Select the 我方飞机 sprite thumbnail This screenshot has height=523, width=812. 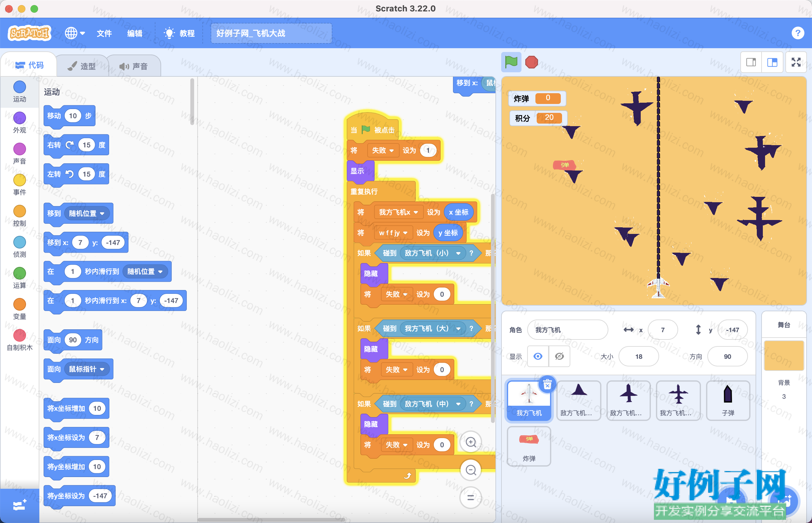coord(529,400)
